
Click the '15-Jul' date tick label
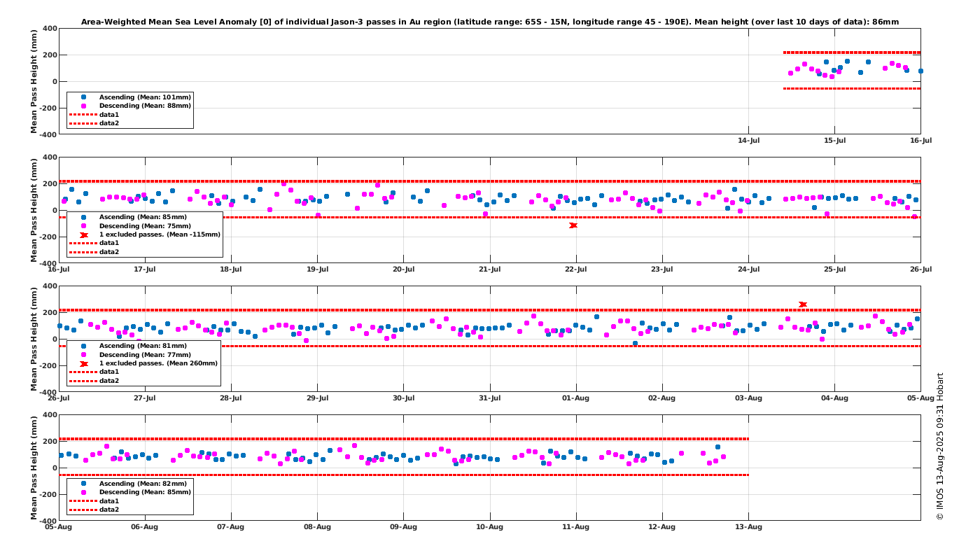point(834,141)
